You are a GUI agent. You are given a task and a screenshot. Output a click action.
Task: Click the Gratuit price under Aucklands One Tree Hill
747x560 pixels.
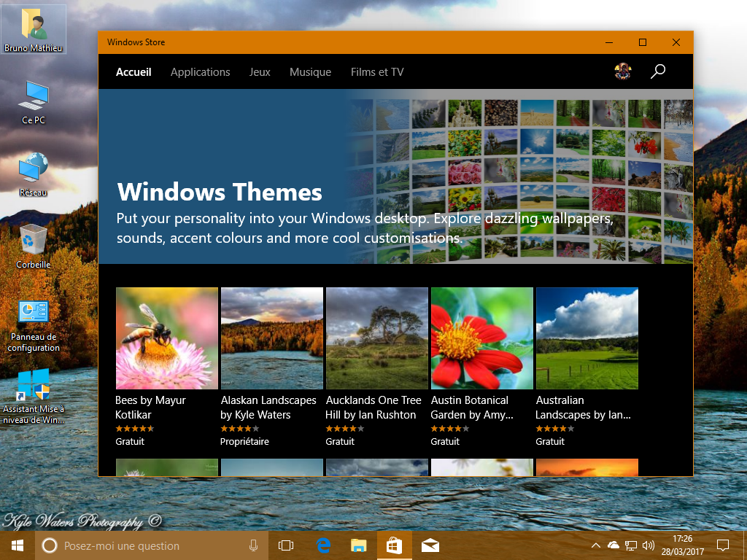point(340,441)
